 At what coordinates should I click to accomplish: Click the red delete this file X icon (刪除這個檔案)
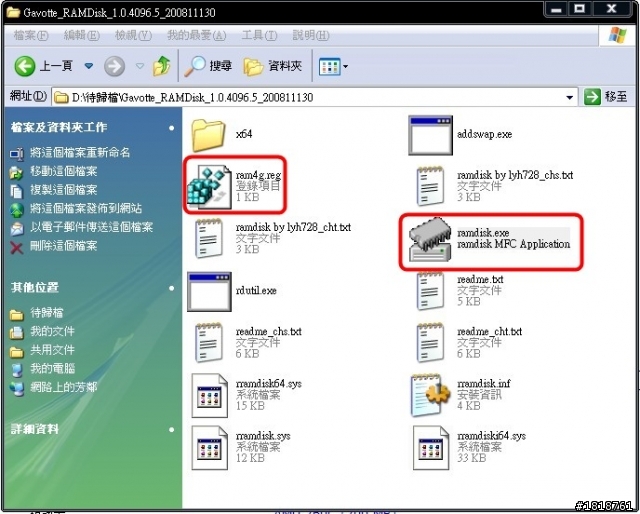pos(16,247)
